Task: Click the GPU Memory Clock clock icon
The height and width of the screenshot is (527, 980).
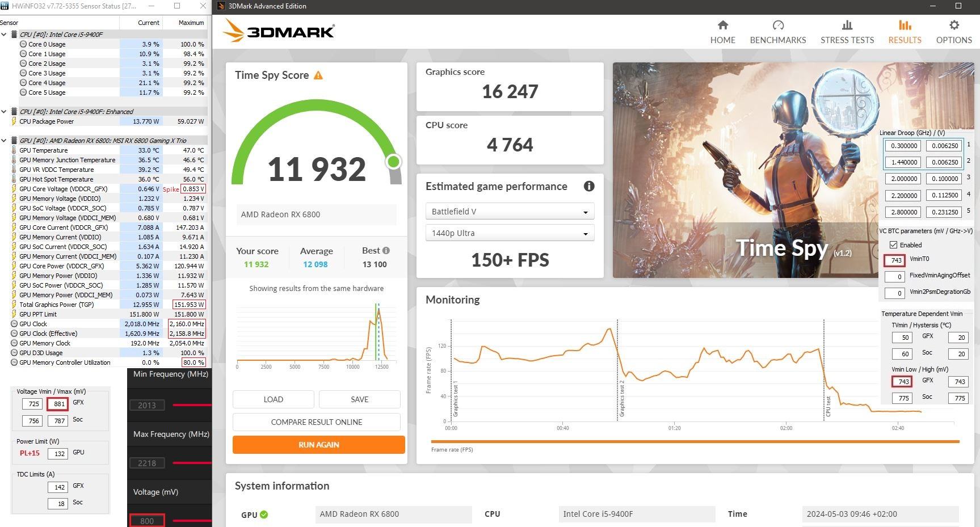Action: [x=14, y=343]
